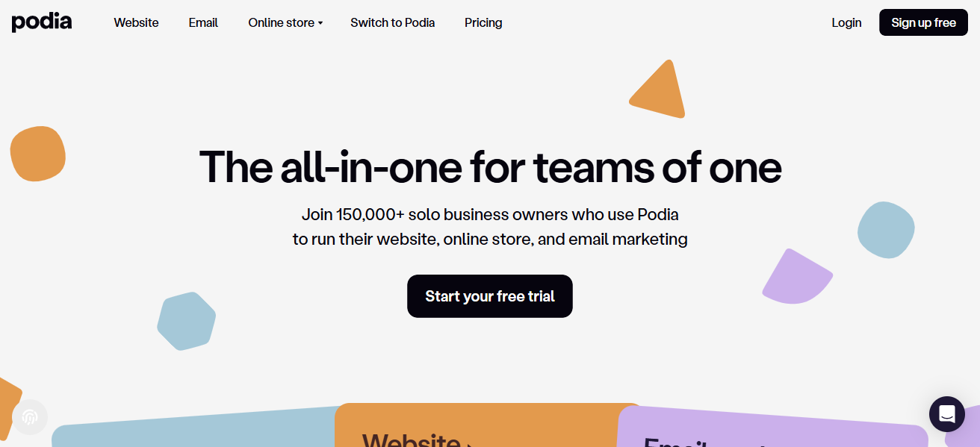
Task: Click the fingerprint icon in the corner
Action: point(30,417)
